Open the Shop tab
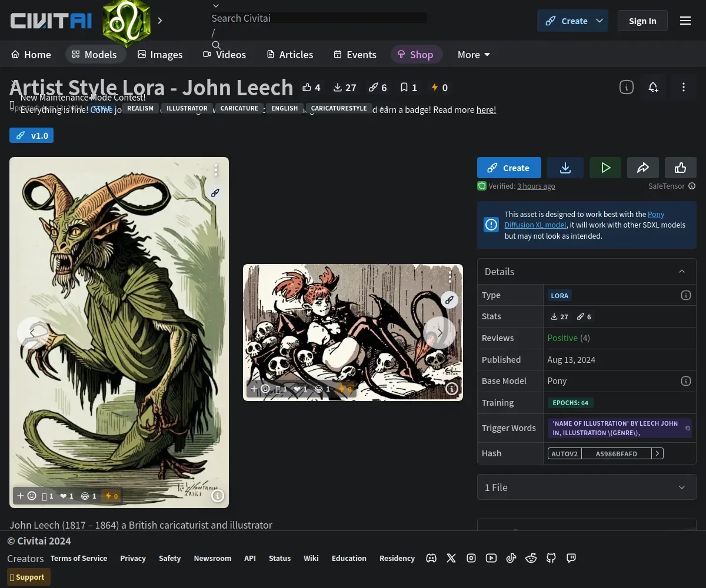706x588 pixels. [416, 54]
